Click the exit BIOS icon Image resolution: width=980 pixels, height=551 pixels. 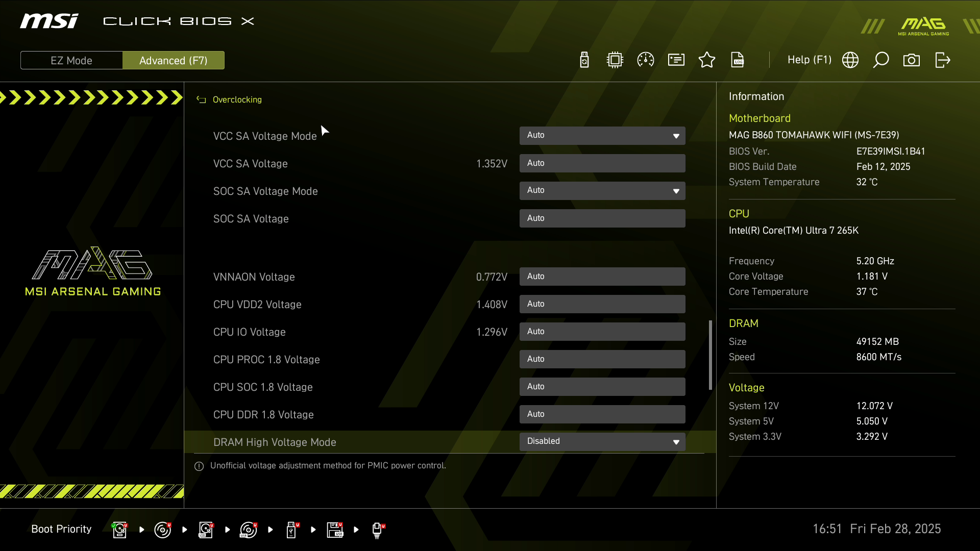(943, 60)
